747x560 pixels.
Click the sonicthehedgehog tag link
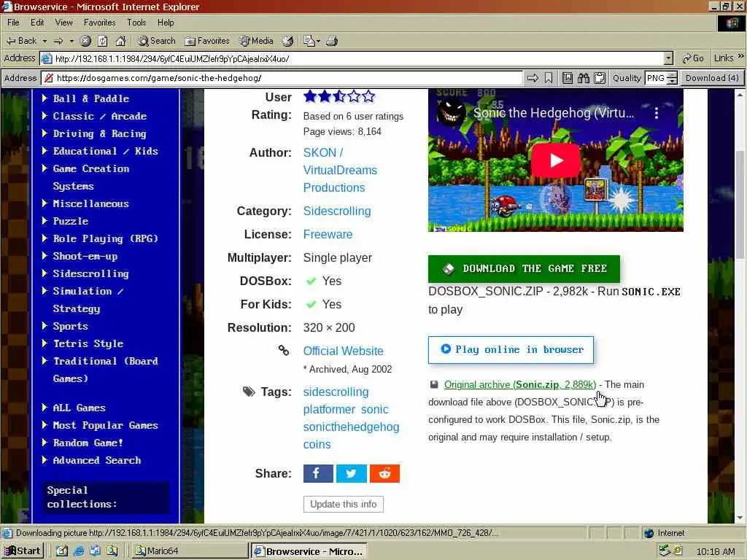pyautogui.click(x=351, y=427)
